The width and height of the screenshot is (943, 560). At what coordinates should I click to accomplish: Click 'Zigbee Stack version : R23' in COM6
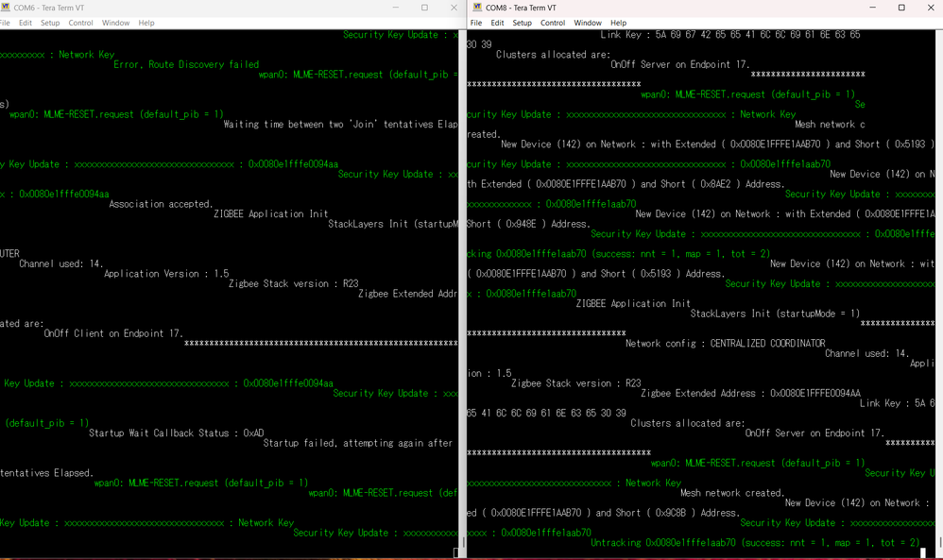pyautogui.click(x=294, y=283)
